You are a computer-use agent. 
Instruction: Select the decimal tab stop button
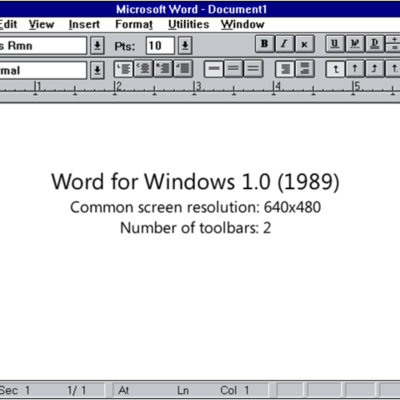(393, 69)
